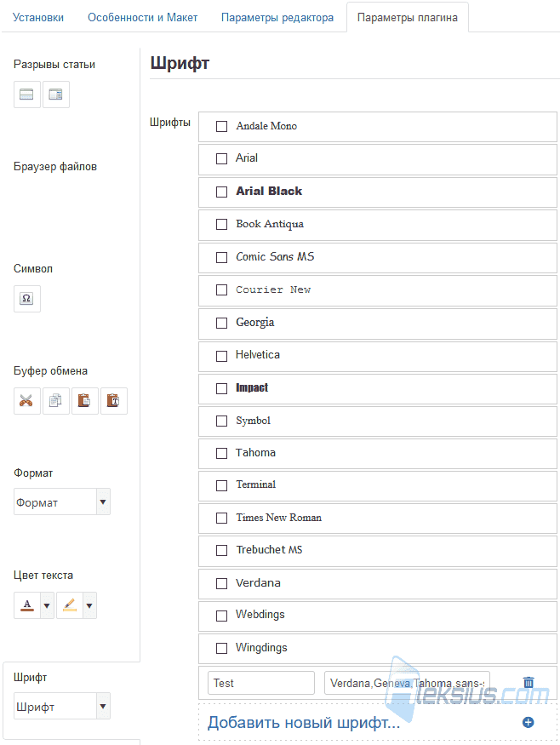Check the Verdana font checkbox

(221, 583)
